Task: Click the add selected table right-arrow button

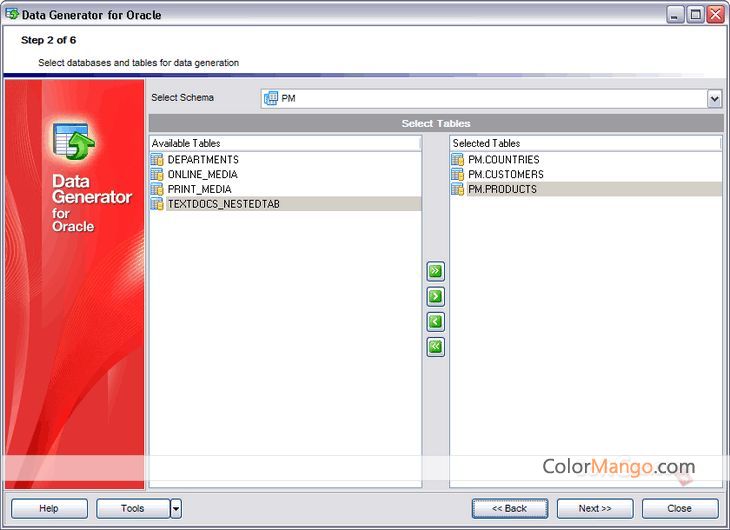Action: tap(435, 296)
